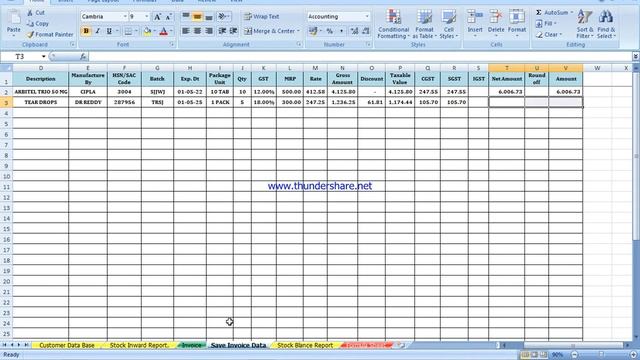Cut the selection with Cut
Image resolution: width=640 pixels, height=360 pixels.
click(x=36, y=13)
